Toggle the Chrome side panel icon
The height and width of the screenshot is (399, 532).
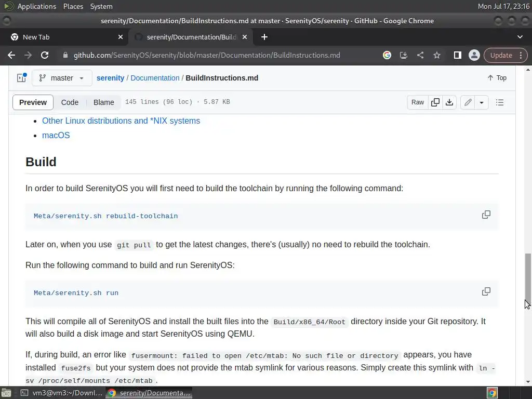click(457, 55)
